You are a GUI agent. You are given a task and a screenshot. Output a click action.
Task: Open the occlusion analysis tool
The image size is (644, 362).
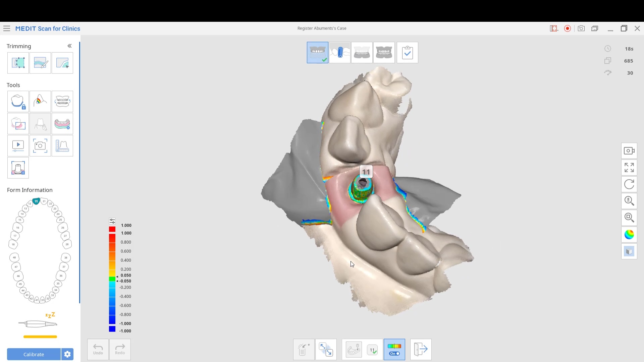coord(40,102)
